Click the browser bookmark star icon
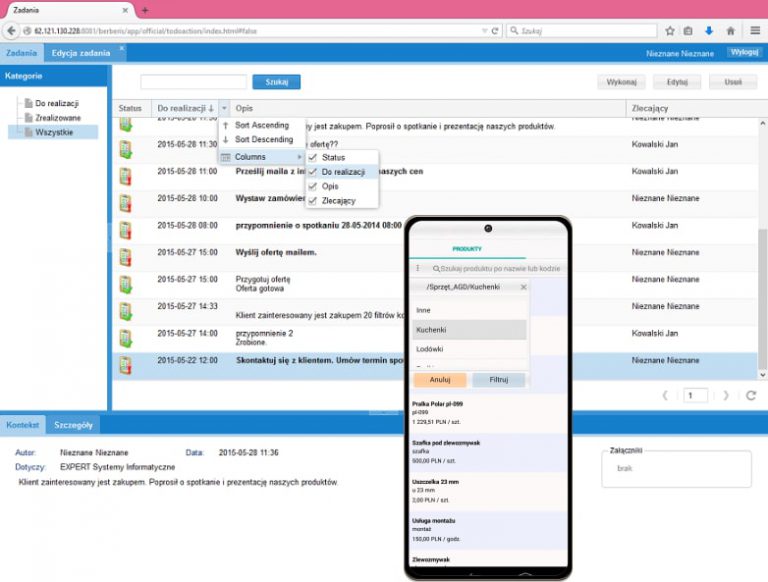768x582 pixels. (x=670, y=31)
